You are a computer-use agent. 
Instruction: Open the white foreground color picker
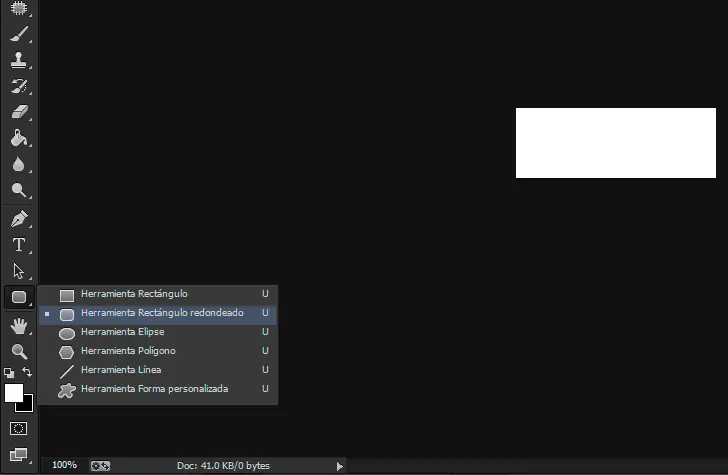tap(13, 393)
